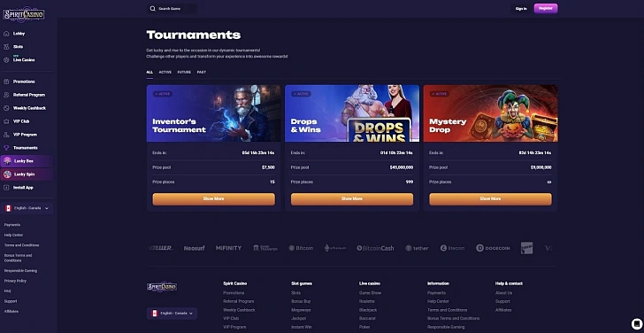The image size is (644, 333).
Task: Open the Mystery Drop banner thumbnail
Action: 490,113
